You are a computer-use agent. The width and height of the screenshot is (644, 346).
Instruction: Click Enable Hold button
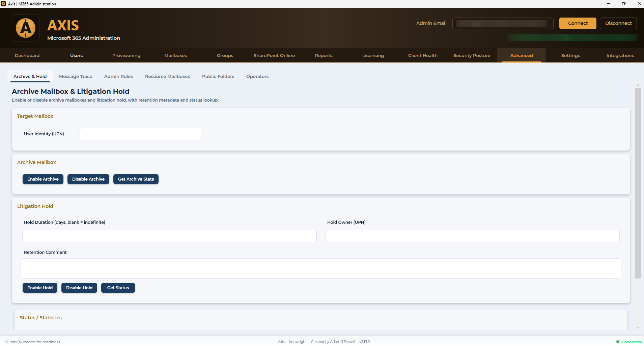click(40, 288)
